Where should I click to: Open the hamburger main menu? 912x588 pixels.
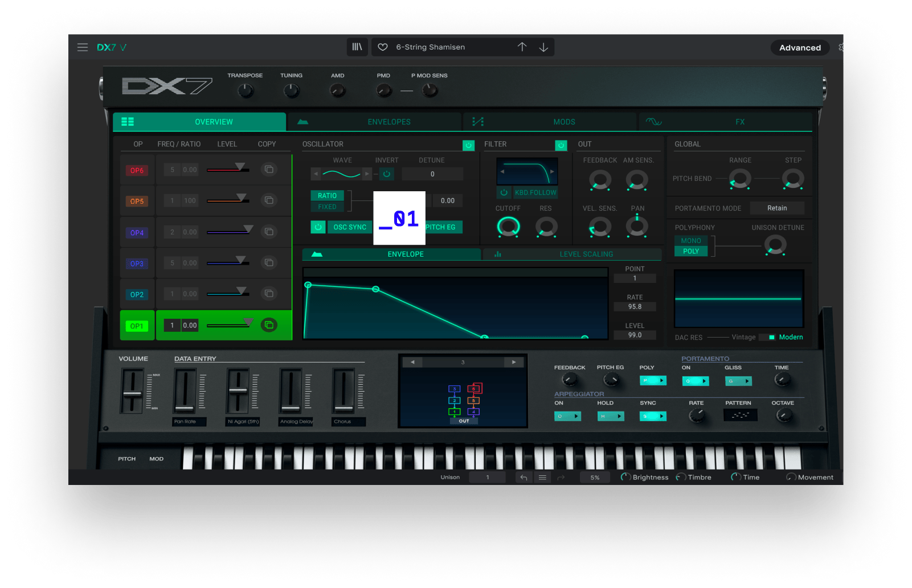[x=83, y=47]
